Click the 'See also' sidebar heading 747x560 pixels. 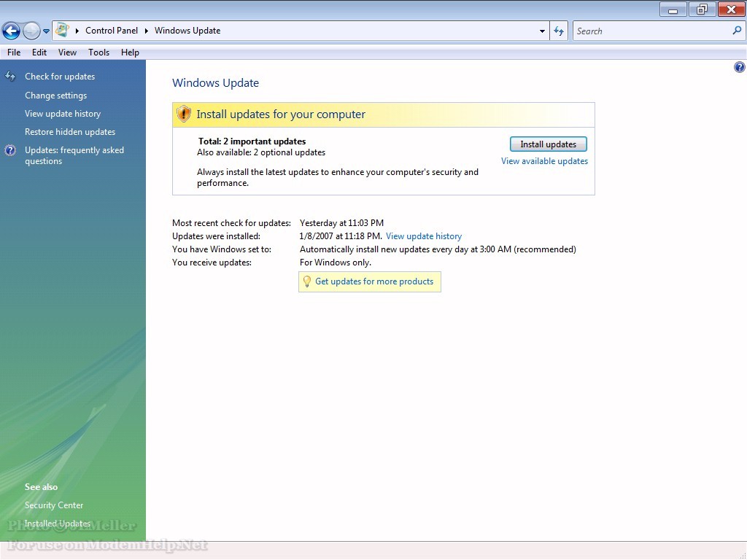(41, 487)
